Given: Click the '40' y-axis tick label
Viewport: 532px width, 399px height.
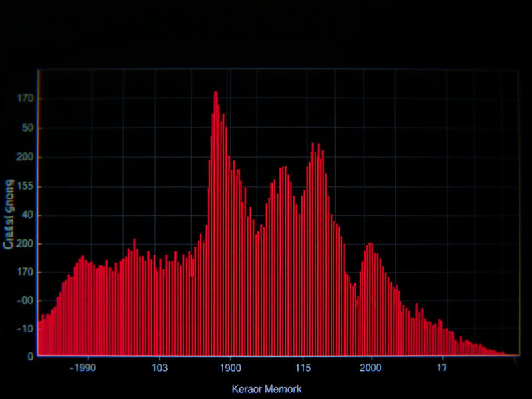Looking at the screenshot, I should coord(27,215).
